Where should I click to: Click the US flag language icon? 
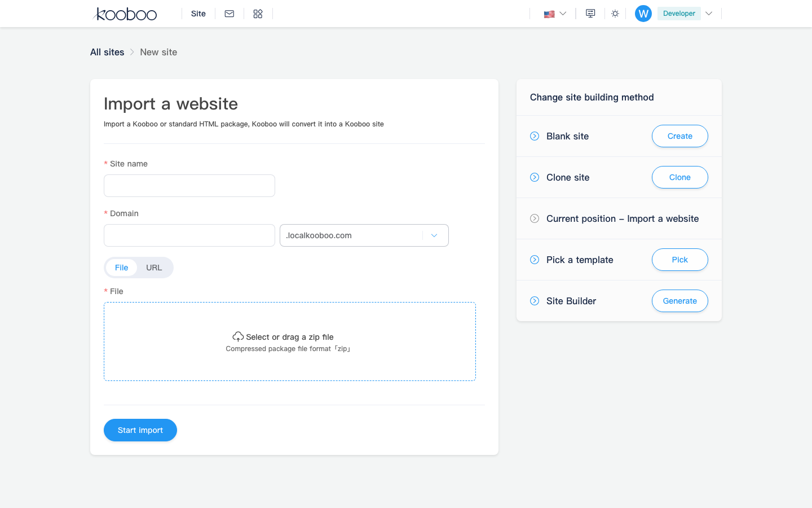click(549, 14)
